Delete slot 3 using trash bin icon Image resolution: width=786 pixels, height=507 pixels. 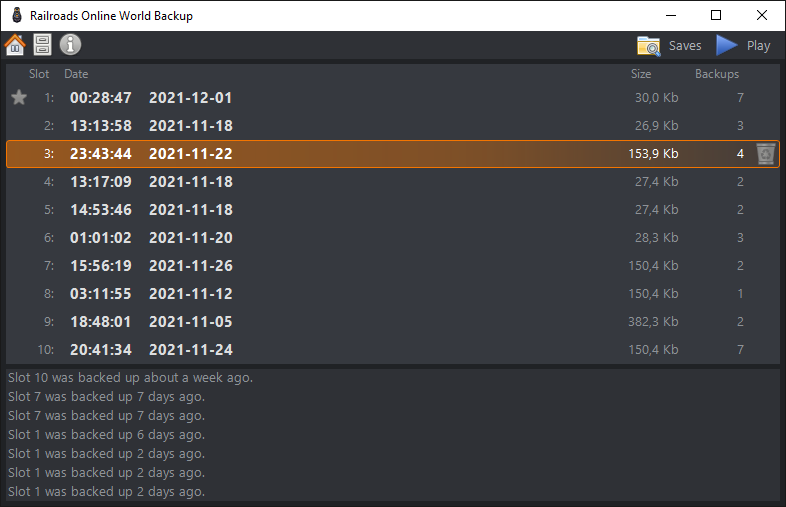tap(765, 153)
